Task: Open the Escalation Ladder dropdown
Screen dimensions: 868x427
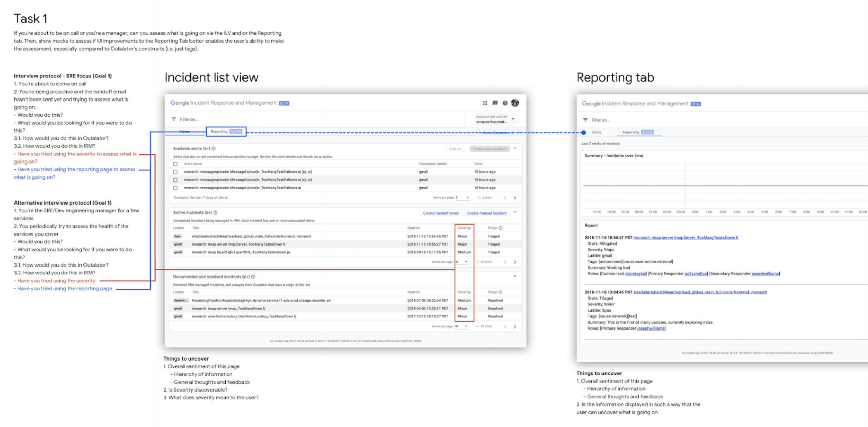Action: [x=513, y=119]
